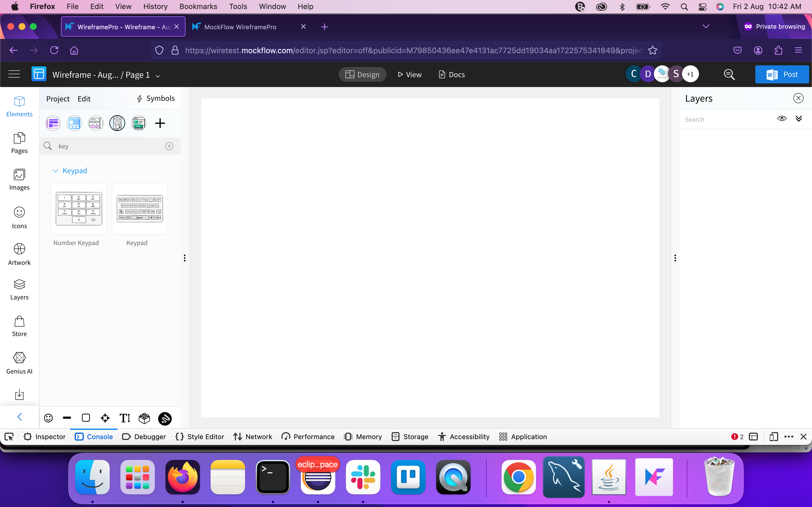
Task: Switch to the Docs tab
Action: [x=451, y=74]
